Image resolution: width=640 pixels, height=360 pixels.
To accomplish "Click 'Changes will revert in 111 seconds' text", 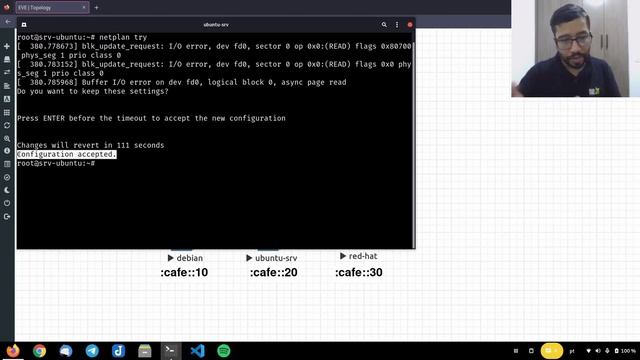I will point(91,145).
